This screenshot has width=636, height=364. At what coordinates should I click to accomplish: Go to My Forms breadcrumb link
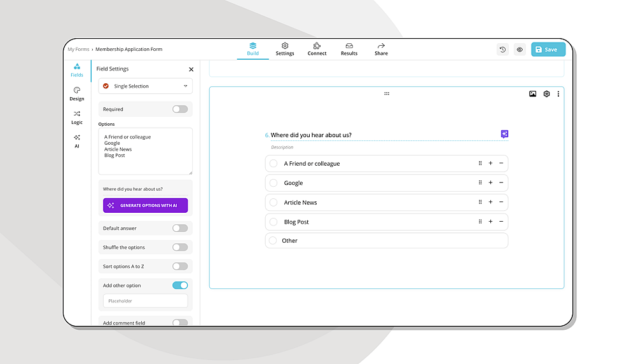(78, 49)
